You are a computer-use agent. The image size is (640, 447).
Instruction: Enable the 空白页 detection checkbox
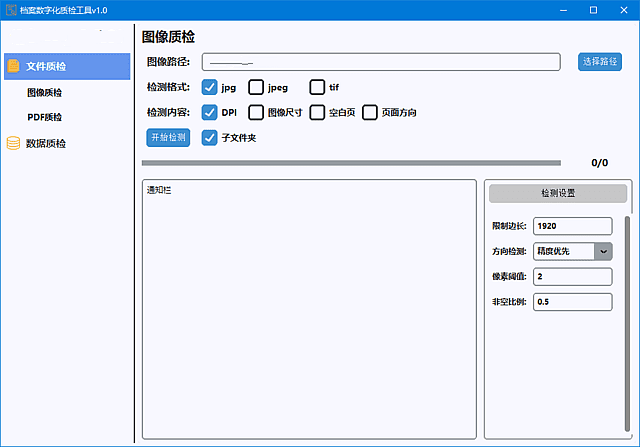(317, 112)
